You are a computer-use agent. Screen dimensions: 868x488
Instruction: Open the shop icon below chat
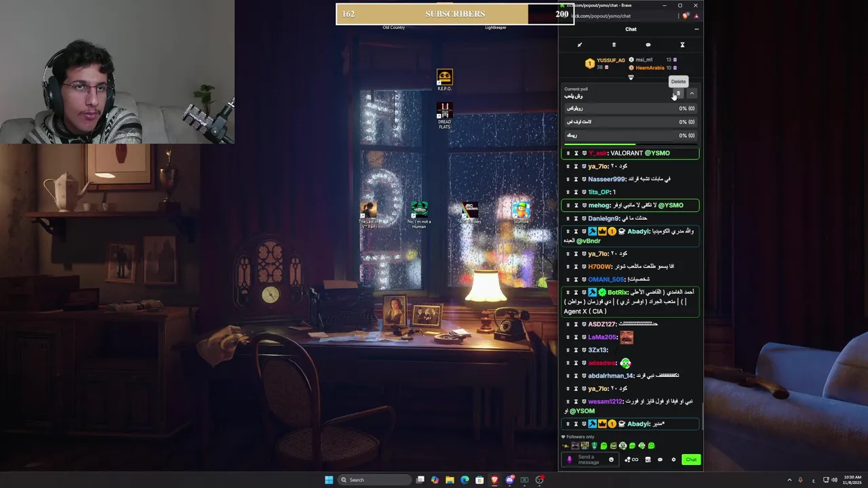click(648, 460)
